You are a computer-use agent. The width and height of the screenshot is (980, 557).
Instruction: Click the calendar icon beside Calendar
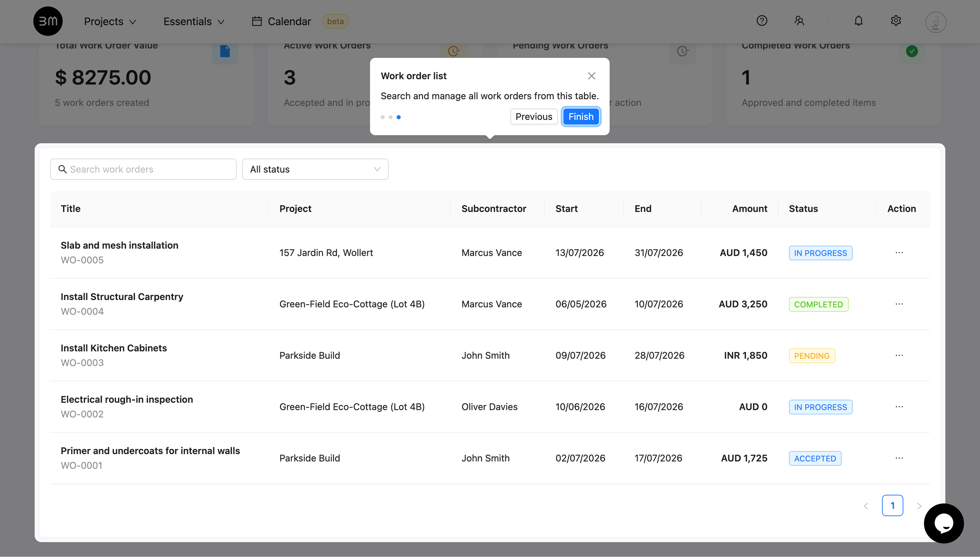[257, 21]
